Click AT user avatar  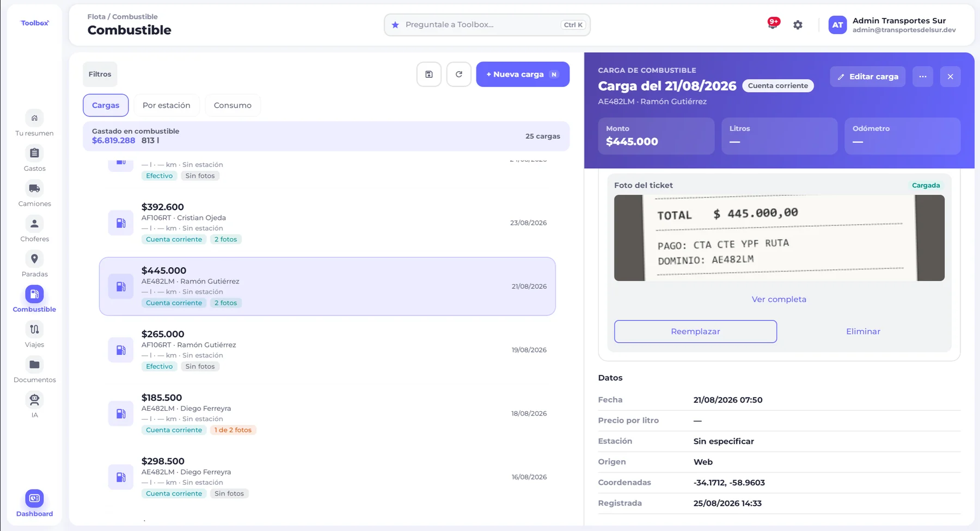pyautogui.click(x=837, y=24)
